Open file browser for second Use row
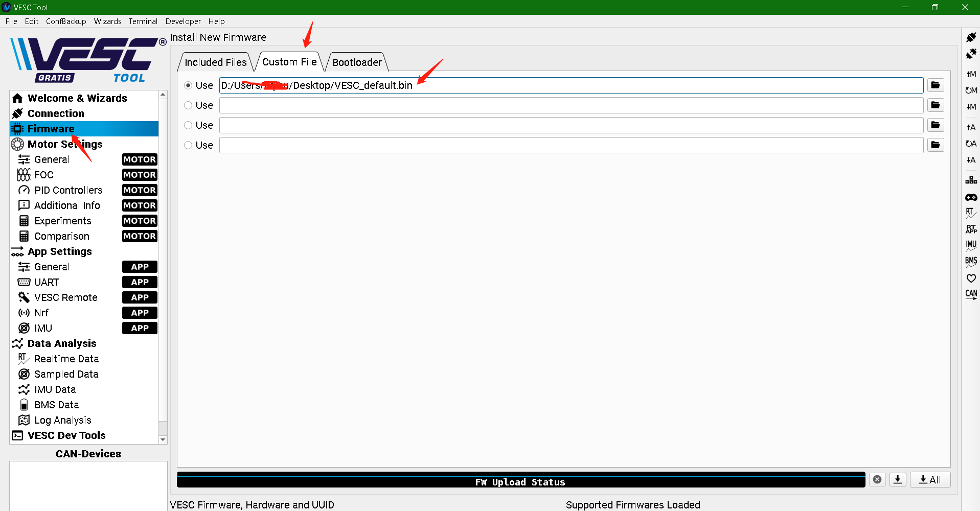Image resolution: width=980 pixels, height=511 pixels. [x=936, y=105]
